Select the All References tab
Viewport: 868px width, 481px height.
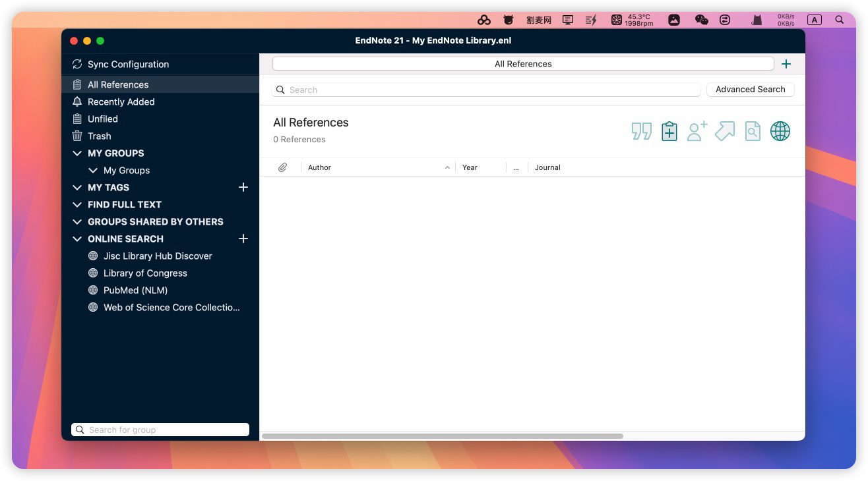[x=522, y=64]
